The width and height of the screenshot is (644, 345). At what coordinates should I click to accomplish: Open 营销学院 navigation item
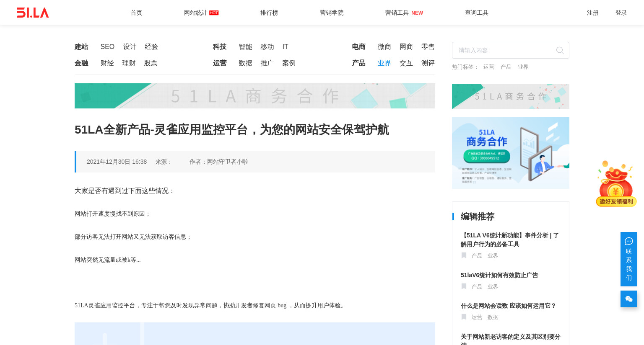[x=332, y=13]
